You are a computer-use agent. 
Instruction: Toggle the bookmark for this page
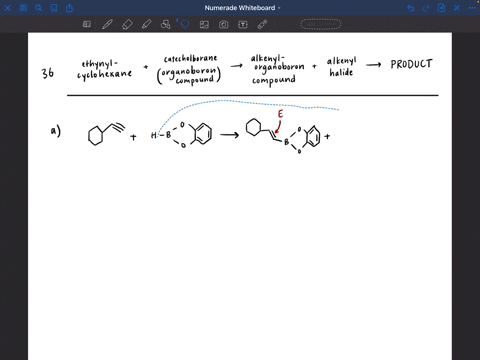coord(54,8)
